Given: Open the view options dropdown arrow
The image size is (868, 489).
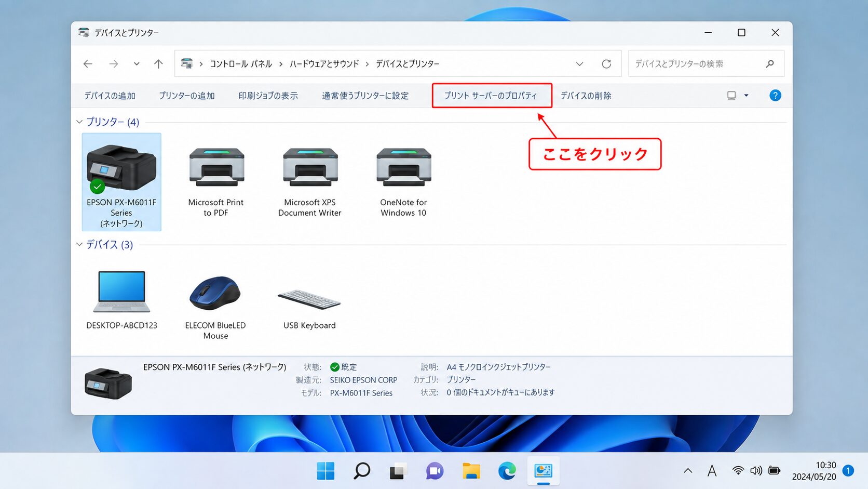Looking at the screenshot, I should [746, 96].
